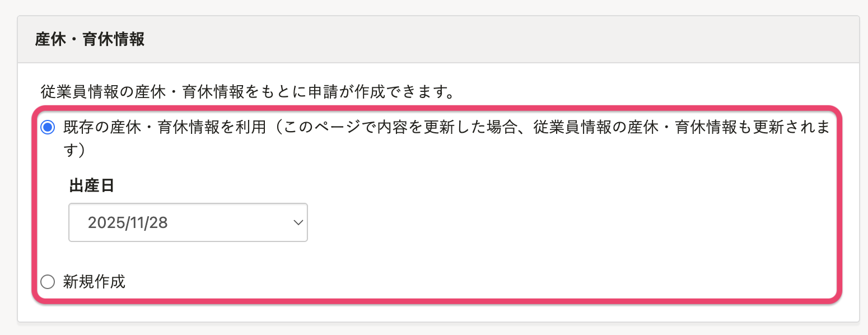Click the 新規作成 label text
The image size is (868, 335).
tap(94, 282)
